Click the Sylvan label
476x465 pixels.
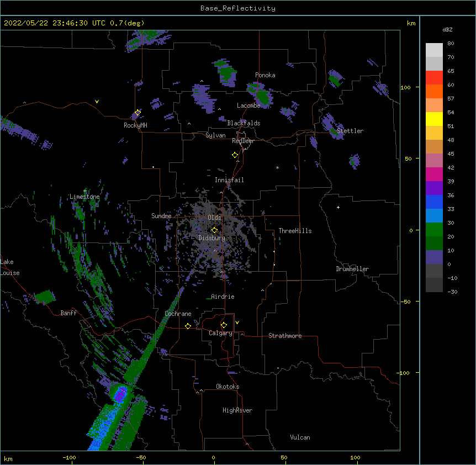[215, 135]
